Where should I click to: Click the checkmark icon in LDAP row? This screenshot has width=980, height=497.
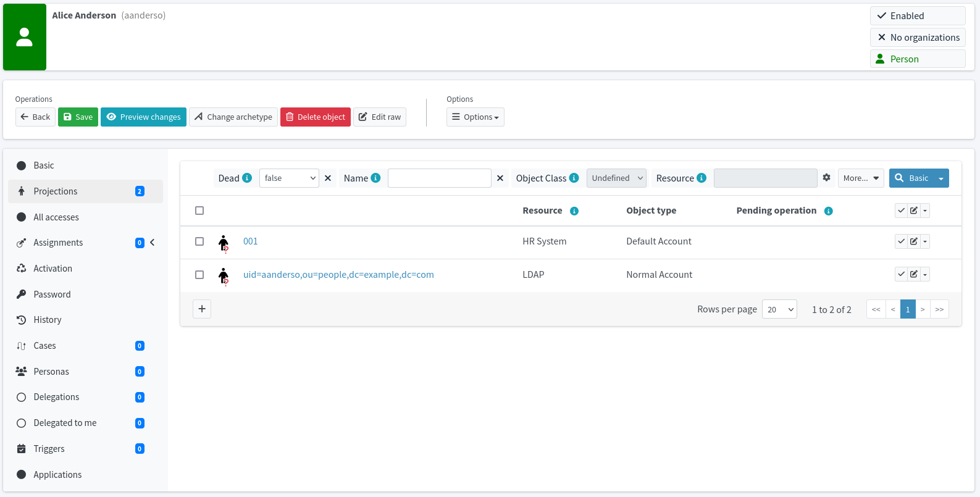[x=902, y=274]
